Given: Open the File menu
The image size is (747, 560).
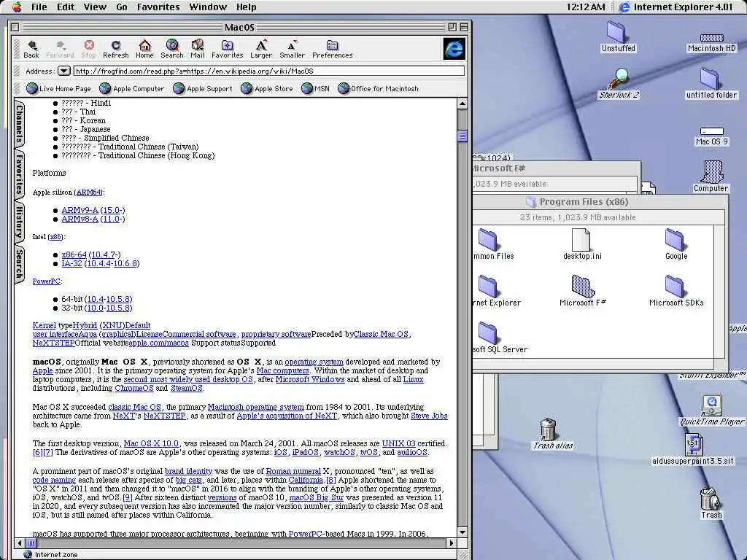Looking at the screenshot, I should tap(39, 7).
